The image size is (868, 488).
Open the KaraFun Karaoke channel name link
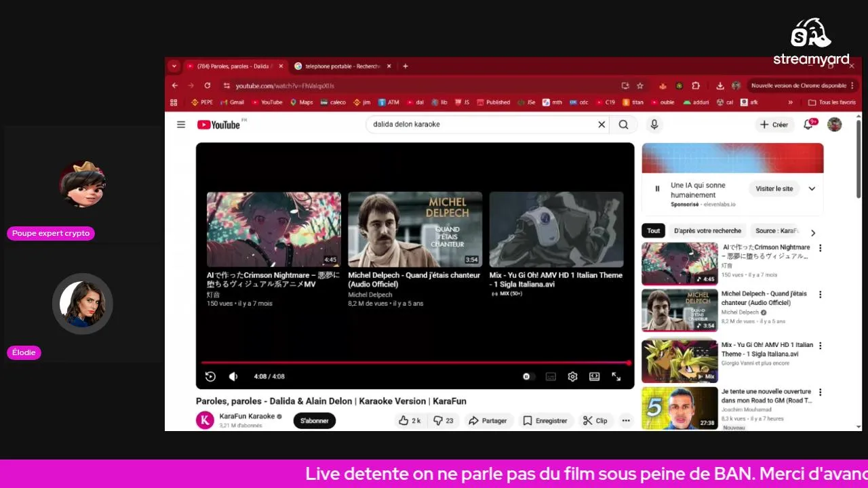[247, 416]
